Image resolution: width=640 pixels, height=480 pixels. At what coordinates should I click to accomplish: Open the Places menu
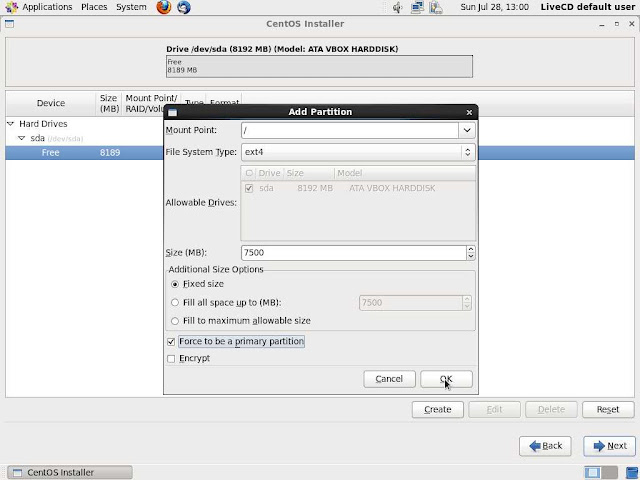point(94,7)
